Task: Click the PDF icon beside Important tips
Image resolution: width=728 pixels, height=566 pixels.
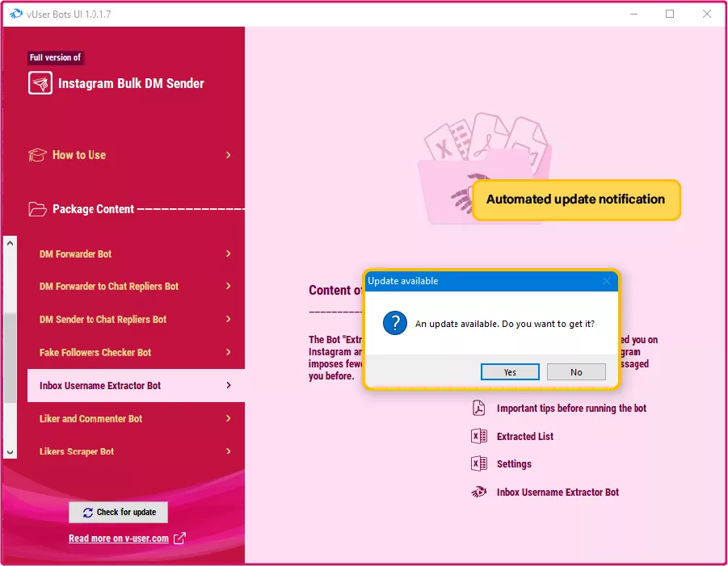Action: [x=478, y=409]
